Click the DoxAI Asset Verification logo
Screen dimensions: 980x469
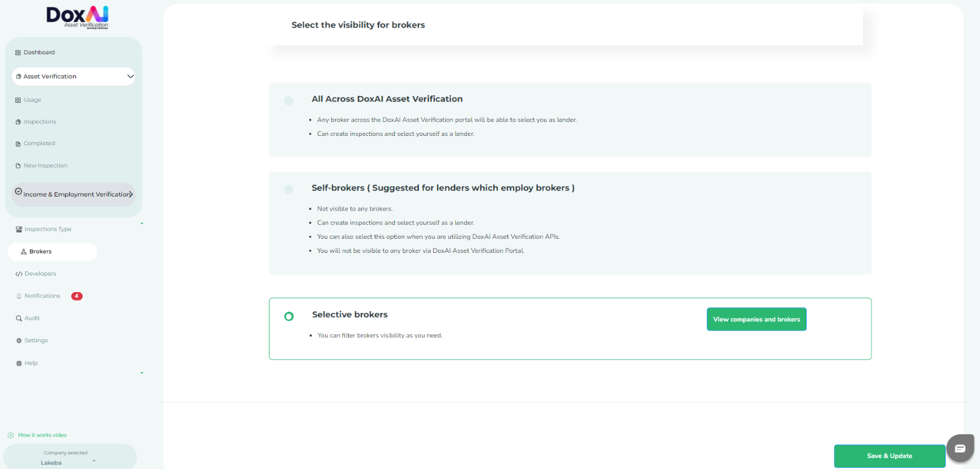click(x=77, y=17)
